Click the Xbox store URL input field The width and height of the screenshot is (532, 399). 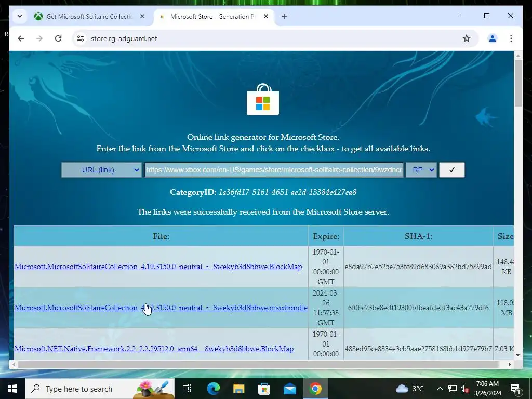pyautogui.click(x=274, y=170)
